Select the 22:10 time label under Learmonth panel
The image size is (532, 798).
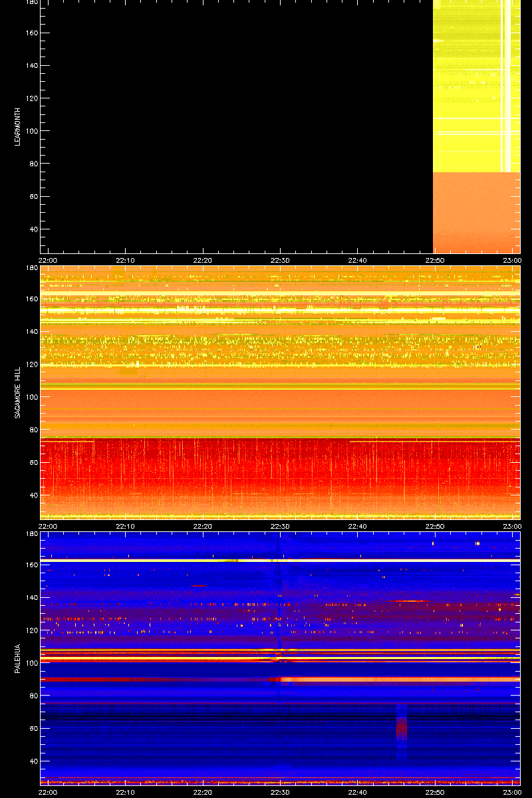126,260
